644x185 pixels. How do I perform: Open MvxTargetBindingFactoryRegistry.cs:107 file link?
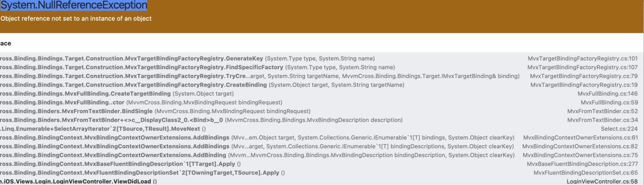583,67
